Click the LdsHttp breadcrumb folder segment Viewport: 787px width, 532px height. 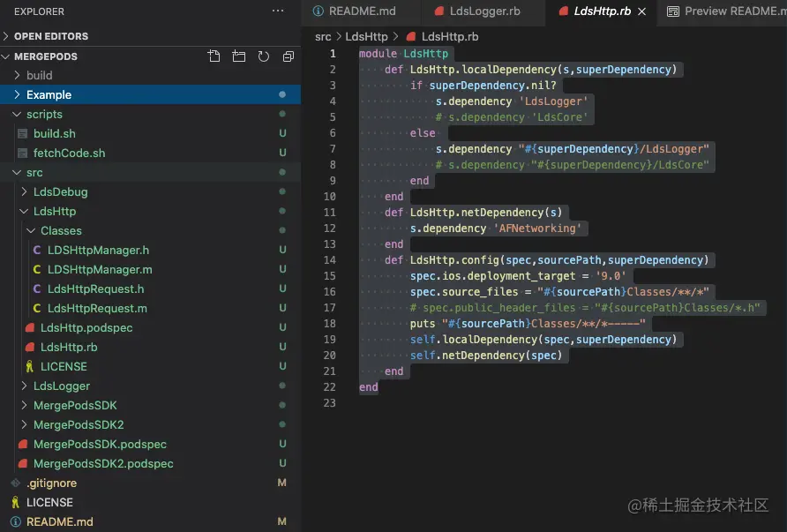[366, 37]
